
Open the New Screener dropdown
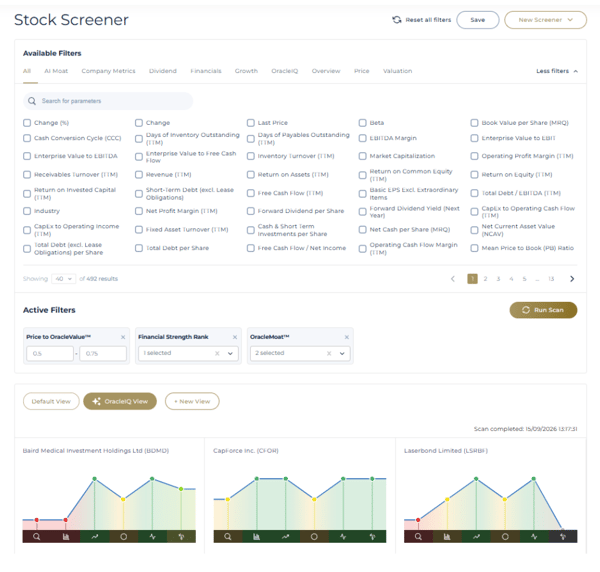pyautogui.click(x=545, y=20)
